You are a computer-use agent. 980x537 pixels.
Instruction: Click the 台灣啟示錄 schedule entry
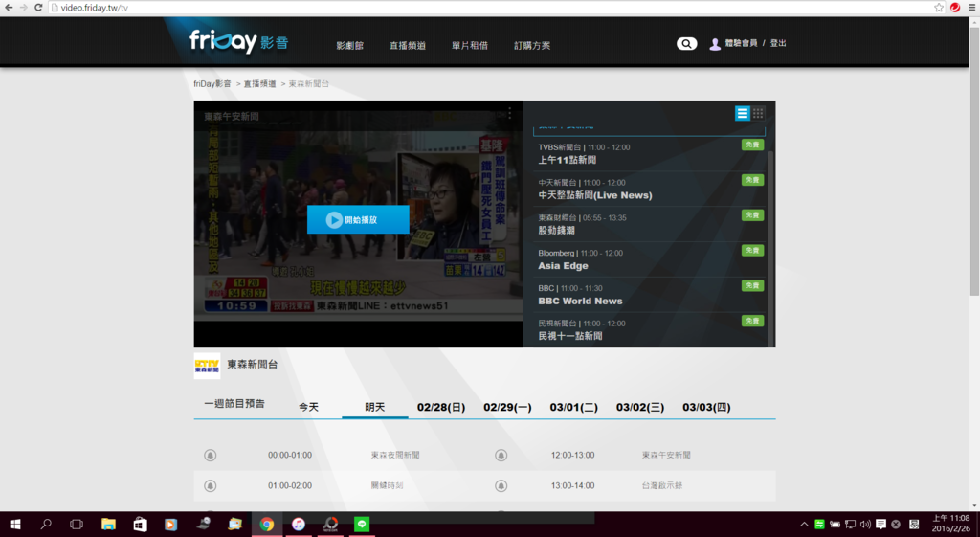coord(662,485)
